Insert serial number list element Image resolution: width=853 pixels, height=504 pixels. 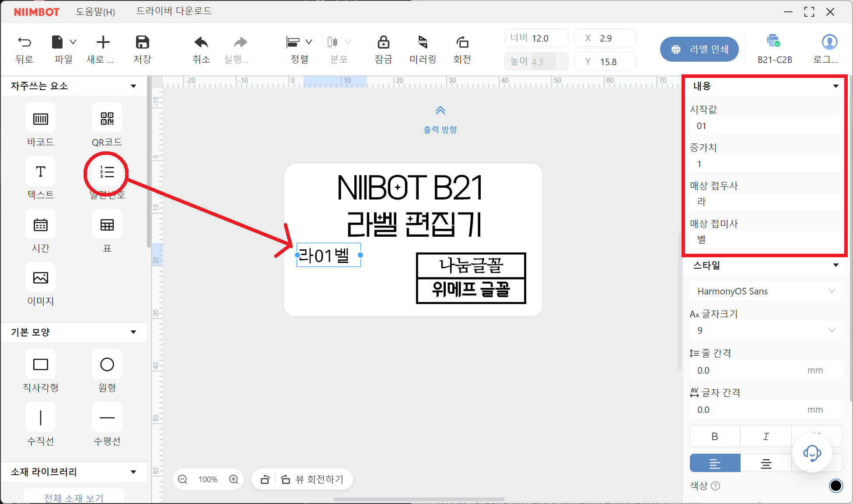(x=107, y=171)
